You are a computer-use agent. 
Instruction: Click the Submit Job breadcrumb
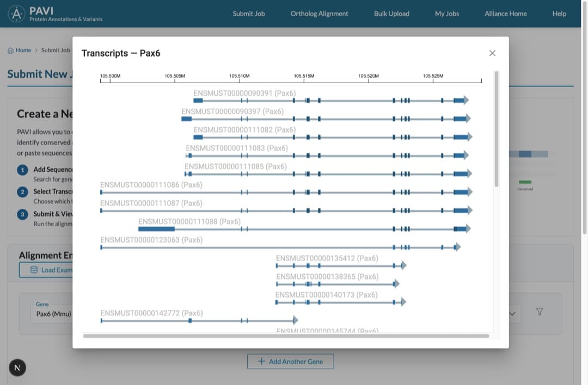pos(56,50)
